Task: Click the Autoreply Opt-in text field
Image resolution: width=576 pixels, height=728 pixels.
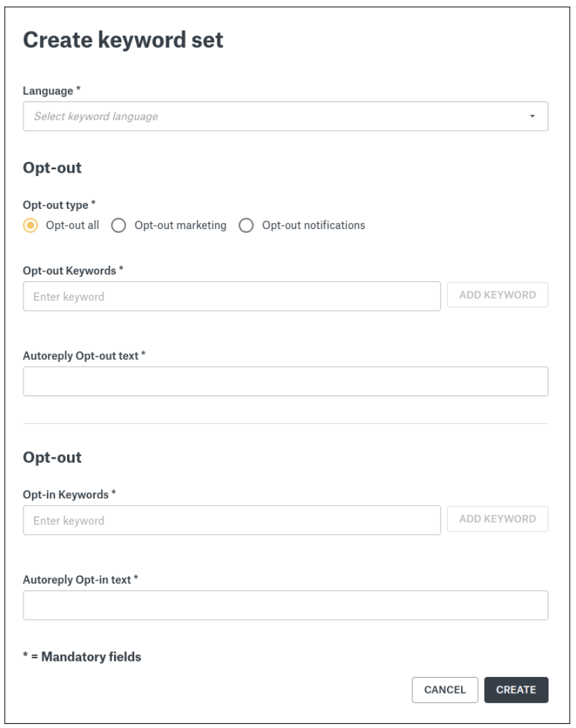Action: [285, 605]
